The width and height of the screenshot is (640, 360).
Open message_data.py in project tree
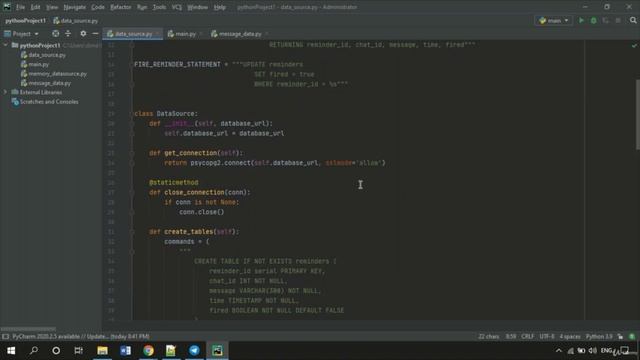tap(46, 83)
